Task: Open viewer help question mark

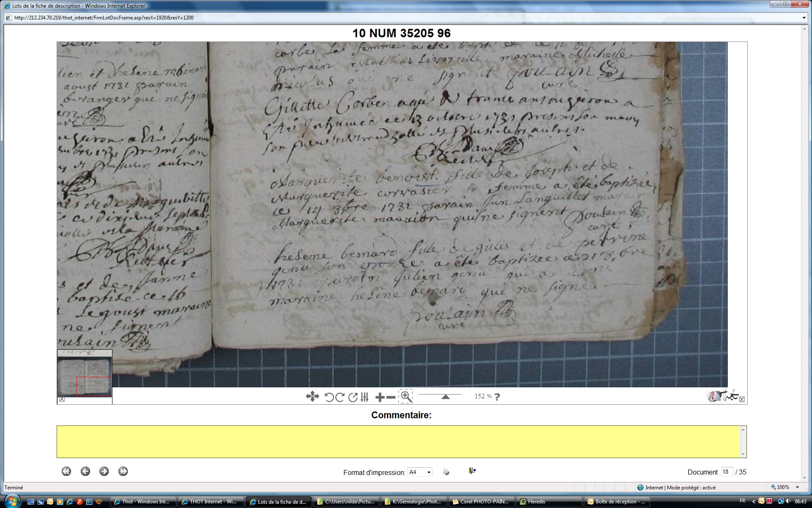Action: (497, 397)
